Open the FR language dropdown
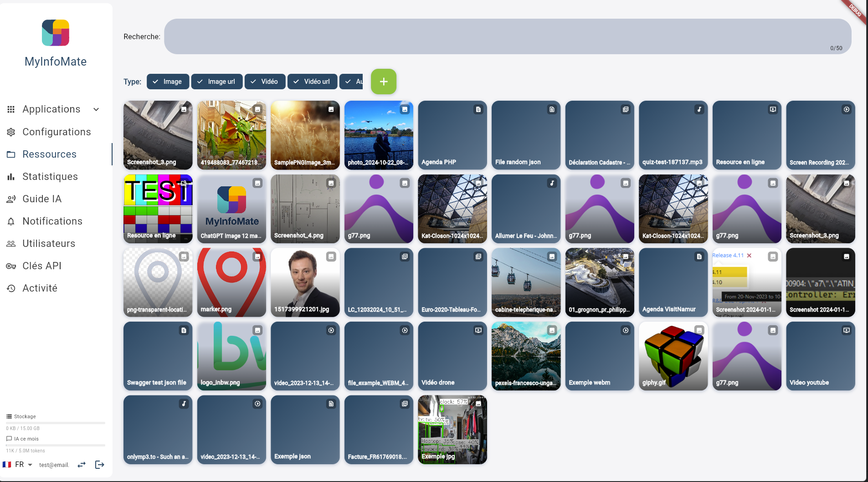The image size is (868, 482). pyautogui.click(x=18, y=465)
